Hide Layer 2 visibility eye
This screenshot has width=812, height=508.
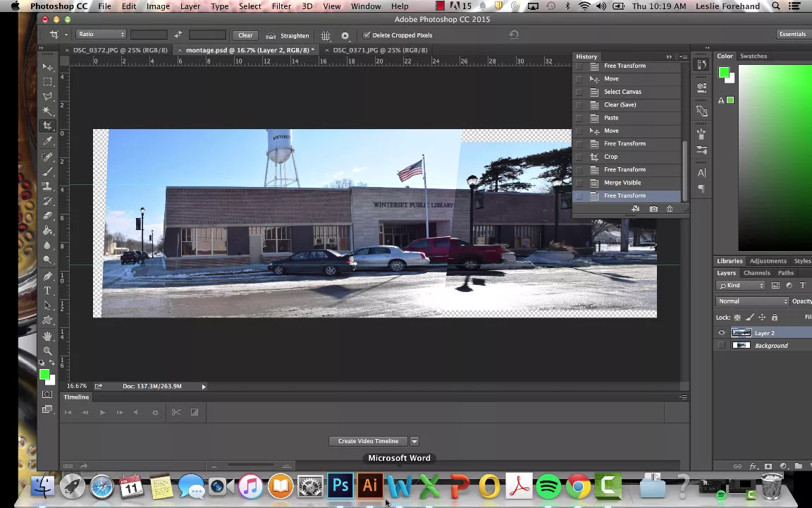tap(721, 333)
